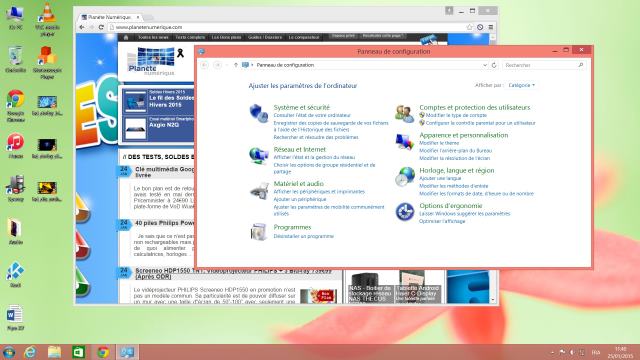
Task: Click Ajouter un périphérique link
Action: 300,199
